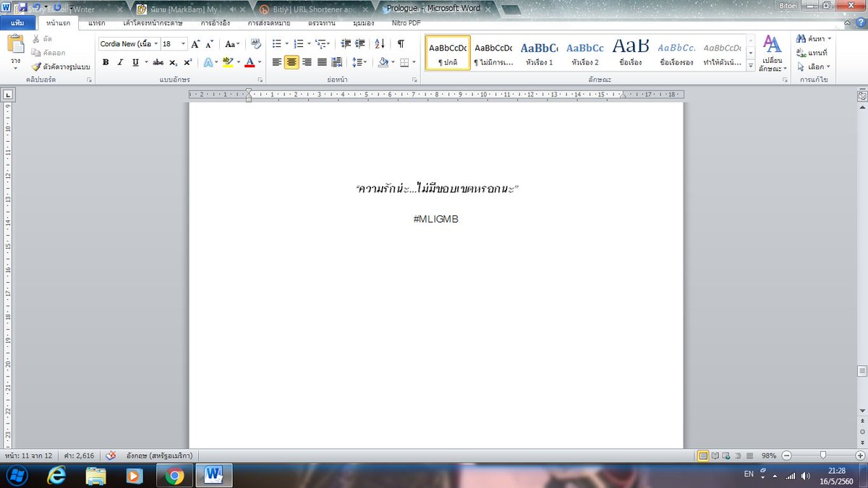
Task: Click the แทนที่ replace button
Action: (x=813, y=53)
